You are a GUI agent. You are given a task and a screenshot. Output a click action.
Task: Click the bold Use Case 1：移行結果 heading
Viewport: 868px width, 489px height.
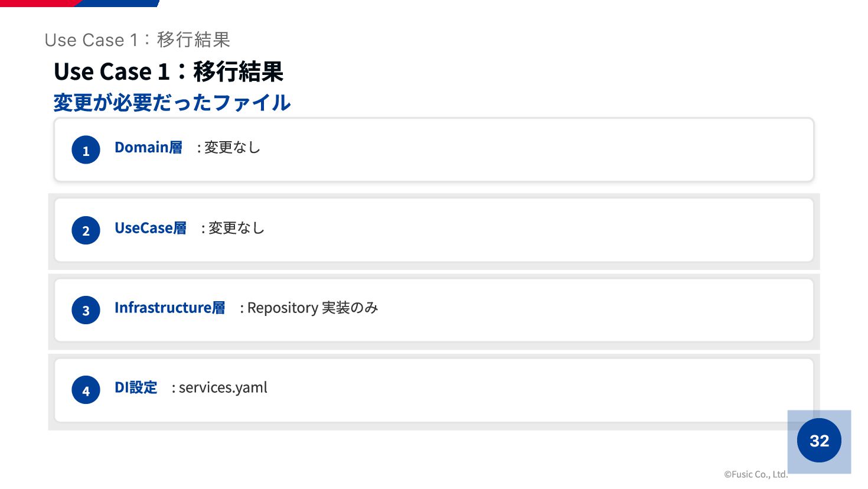[x=168, y=71]
